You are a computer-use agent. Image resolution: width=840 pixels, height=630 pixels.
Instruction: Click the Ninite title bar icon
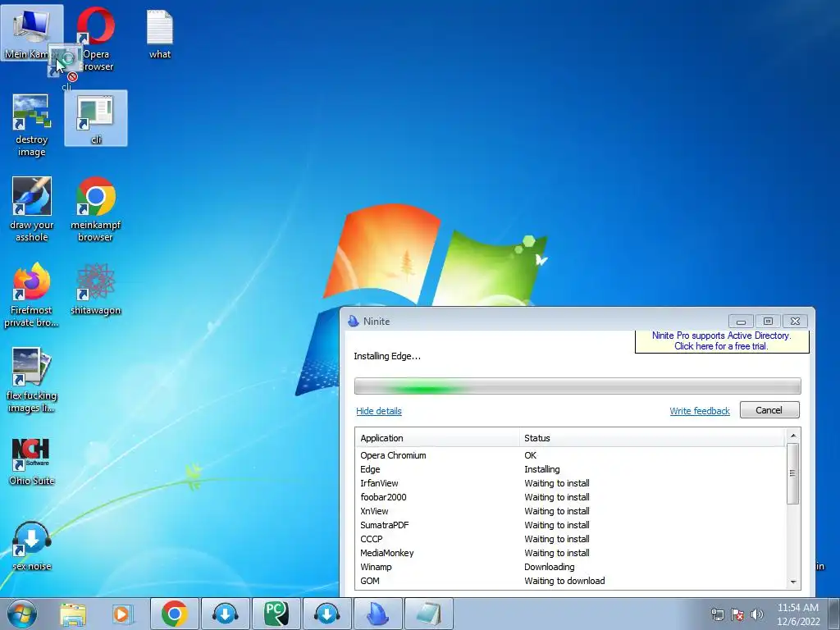[353, 321]
